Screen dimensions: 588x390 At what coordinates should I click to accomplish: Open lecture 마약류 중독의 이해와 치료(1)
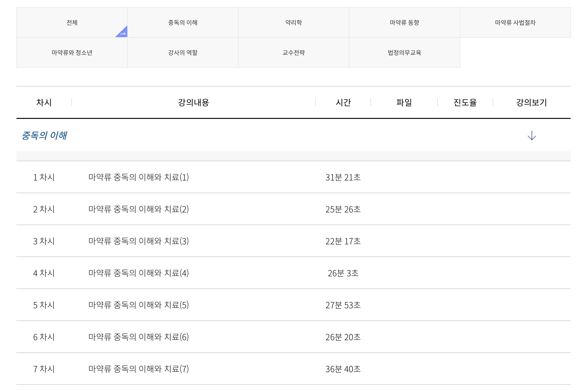[139, 177]
